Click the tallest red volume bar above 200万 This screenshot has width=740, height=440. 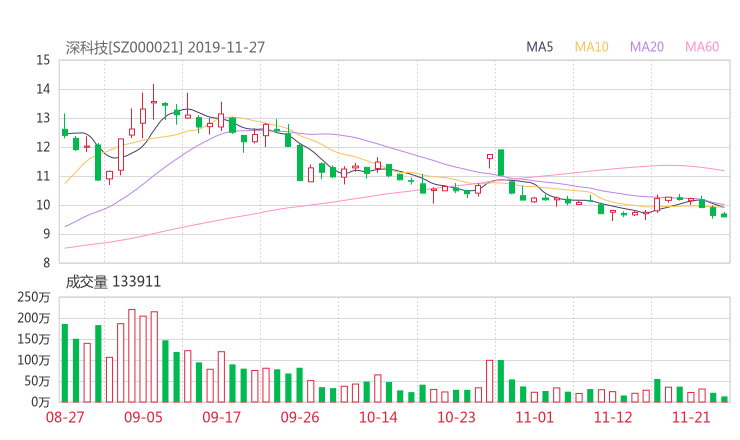[x=132, y=356]
